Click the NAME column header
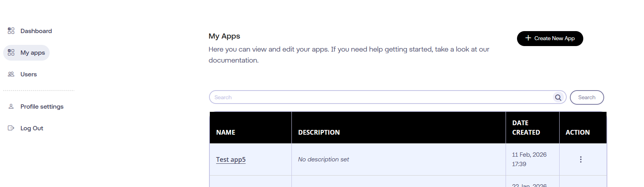The height and width of the screenshot is (187, 644). pos(226,132)
